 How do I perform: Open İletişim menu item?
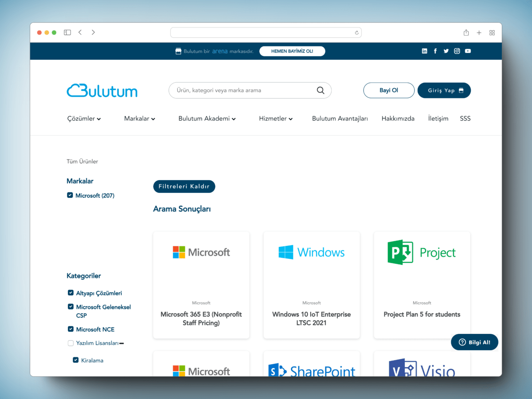[x=438, y=118]
